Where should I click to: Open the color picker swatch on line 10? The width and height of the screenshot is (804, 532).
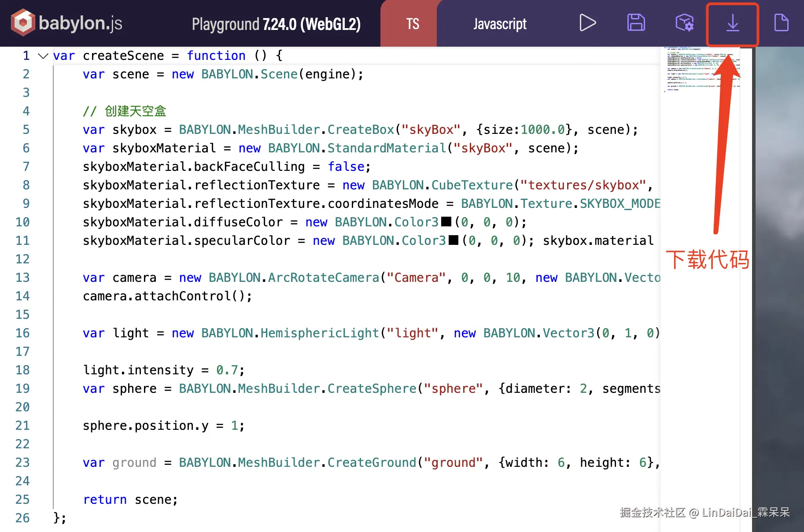click(x=446, y=222)
